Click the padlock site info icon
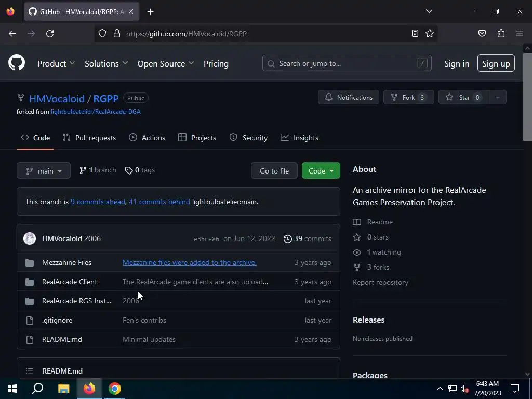 pos(117,34)
